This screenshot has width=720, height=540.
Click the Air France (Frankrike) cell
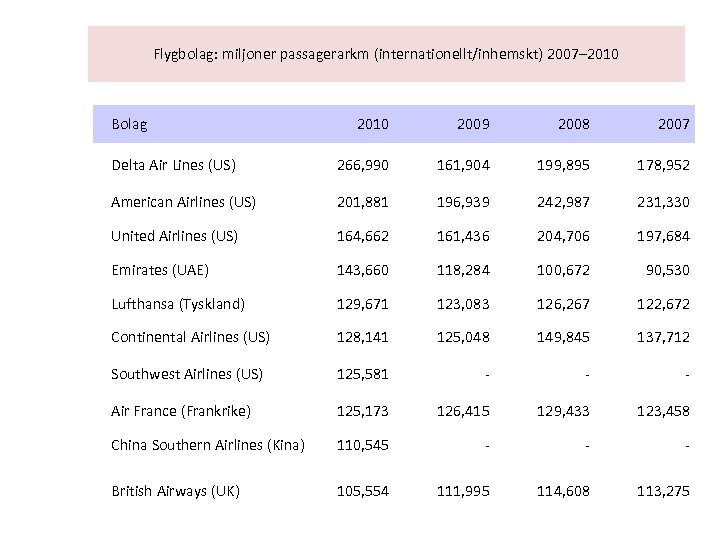(x=182, y=411)
